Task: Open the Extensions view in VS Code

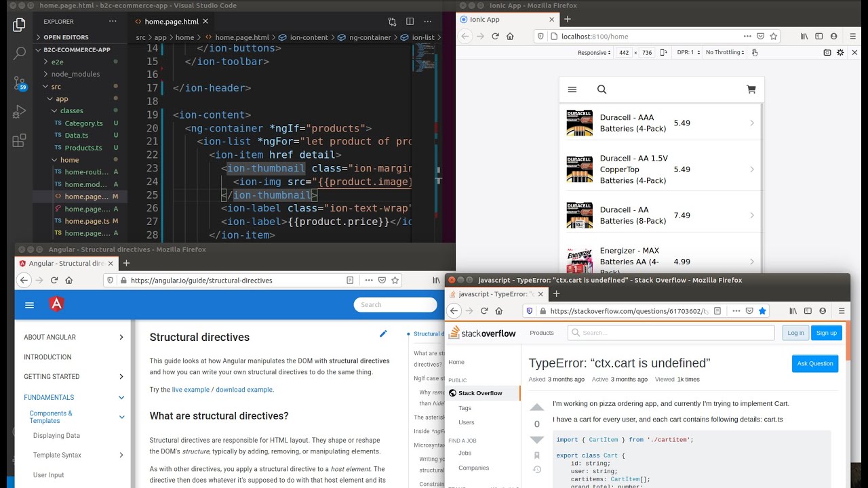Action: point(19,140)
